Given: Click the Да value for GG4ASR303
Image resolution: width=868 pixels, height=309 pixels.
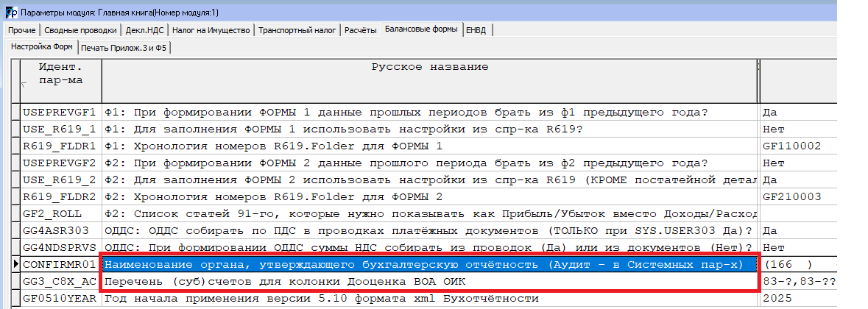Looking at the screenshot, I should 772,230.
